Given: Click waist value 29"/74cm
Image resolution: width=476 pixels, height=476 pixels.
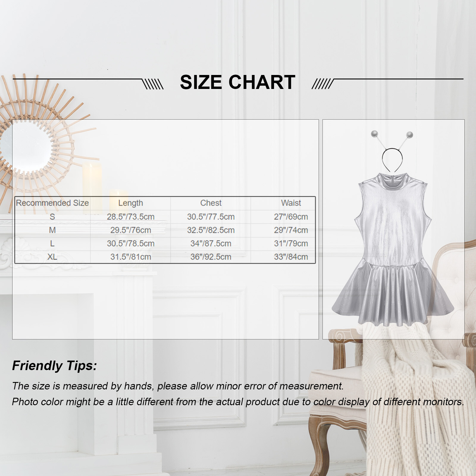Looking at the screenshot, I should 291,230.
